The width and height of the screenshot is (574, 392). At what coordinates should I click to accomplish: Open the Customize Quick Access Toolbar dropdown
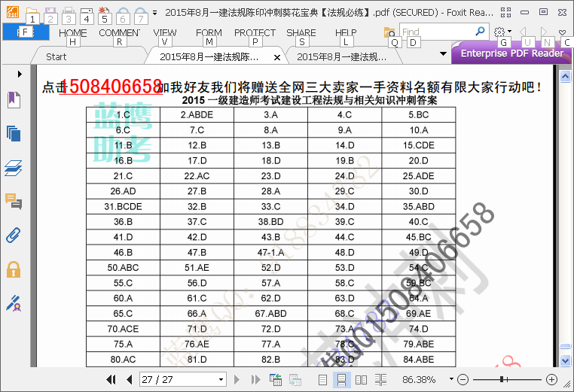[155, 13]
